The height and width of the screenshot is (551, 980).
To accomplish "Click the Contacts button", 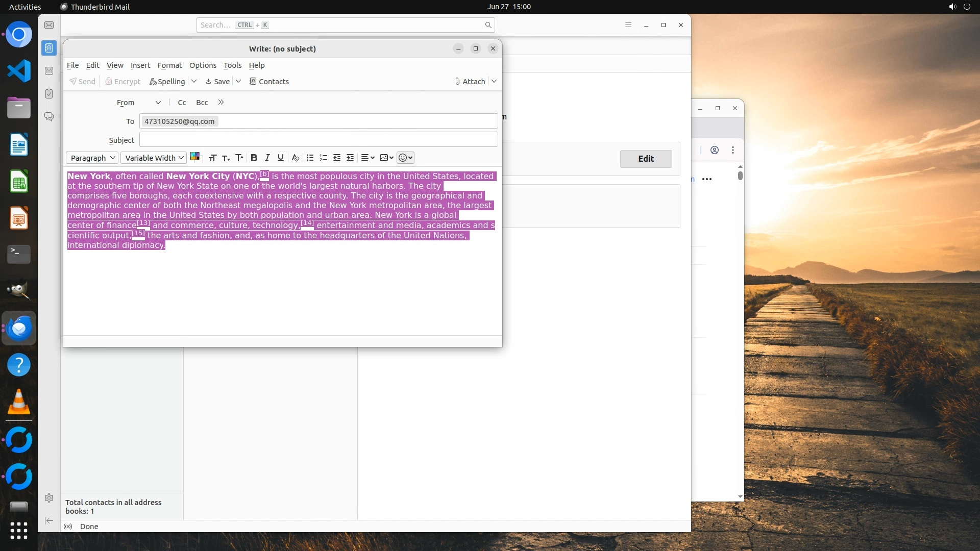I will (x=269, y=82).
